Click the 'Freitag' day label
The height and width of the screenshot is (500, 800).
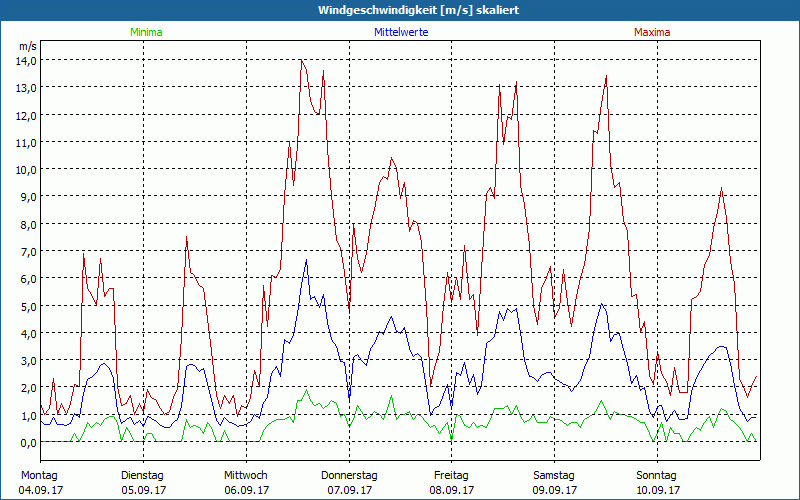(x=451, y=475)
